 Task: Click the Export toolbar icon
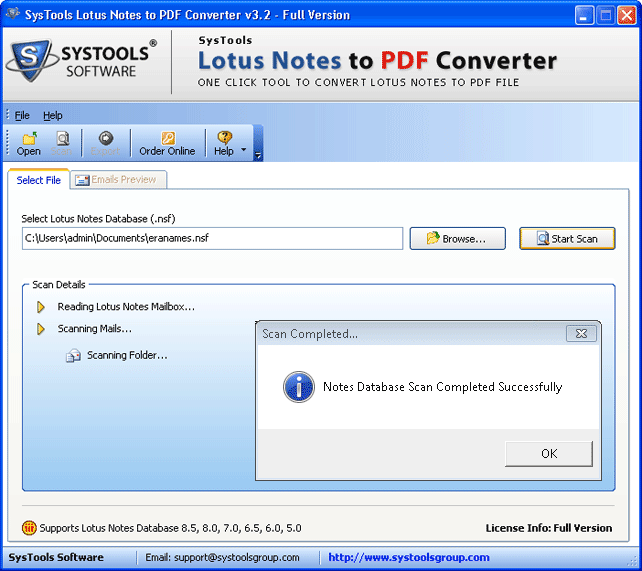[x=106, y=143]
